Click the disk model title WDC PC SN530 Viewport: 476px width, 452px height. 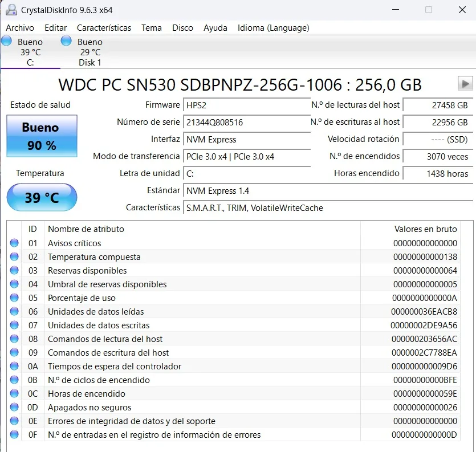[240, 85]
